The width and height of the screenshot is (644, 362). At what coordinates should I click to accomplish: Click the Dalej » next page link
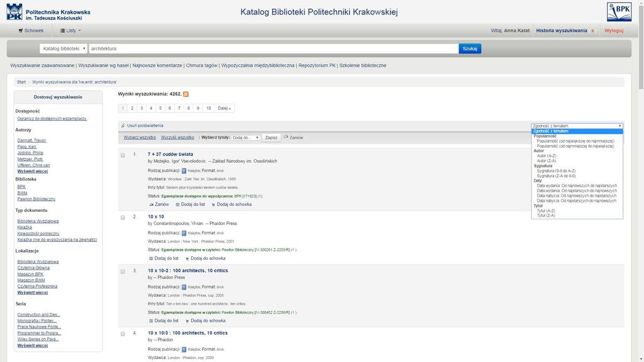coord(225,108)
